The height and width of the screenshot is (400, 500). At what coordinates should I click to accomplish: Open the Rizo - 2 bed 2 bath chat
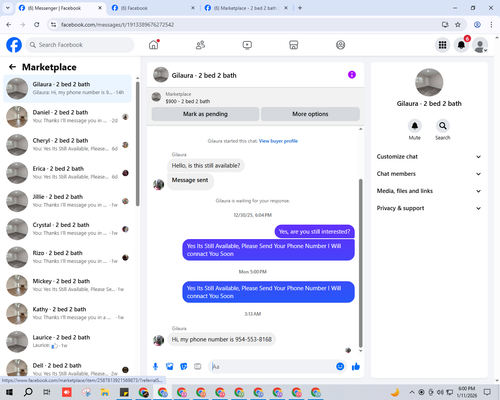tap(67, 257)
